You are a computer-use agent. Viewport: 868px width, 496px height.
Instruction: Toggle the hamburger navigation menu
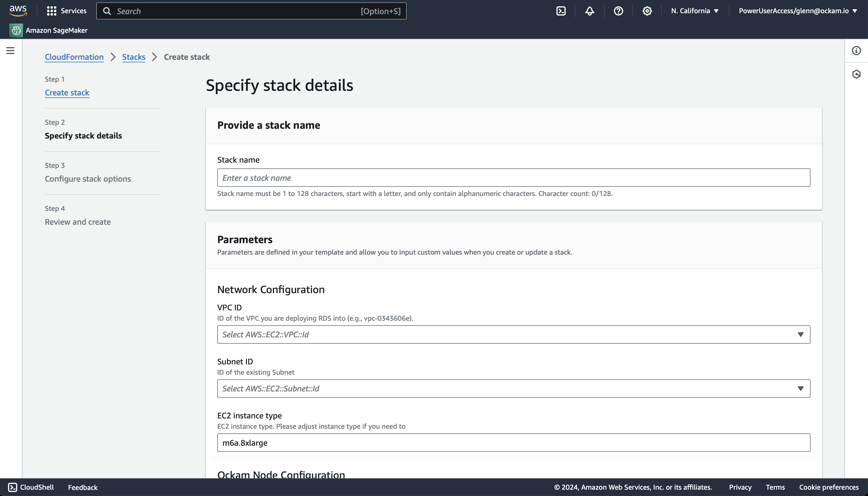click(x=10, y=51)
